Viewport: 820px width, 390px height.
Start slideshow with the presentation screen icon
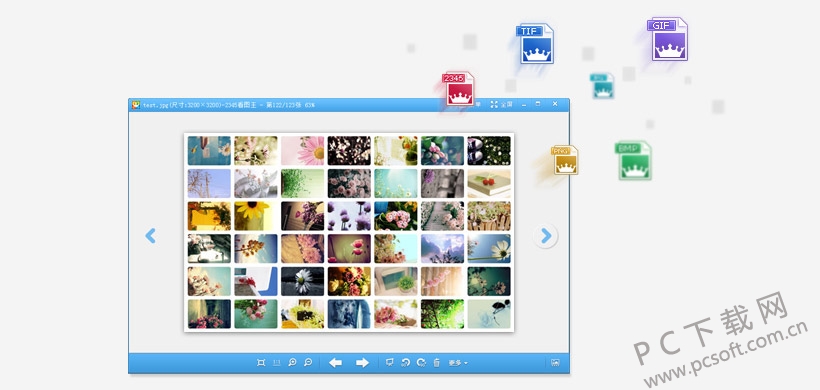390,362
